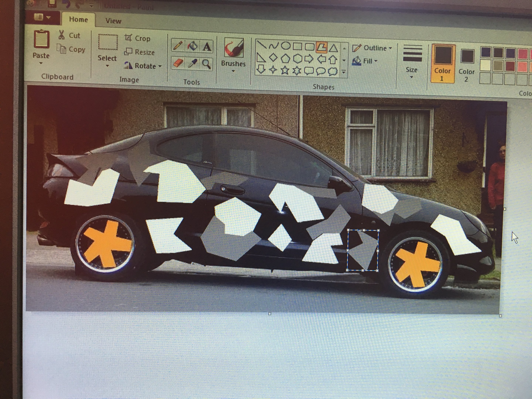The width and height of the screenshot is (532, 399).
Task: Pick the Color picker eyedropper tool
Action: (192, 64)
